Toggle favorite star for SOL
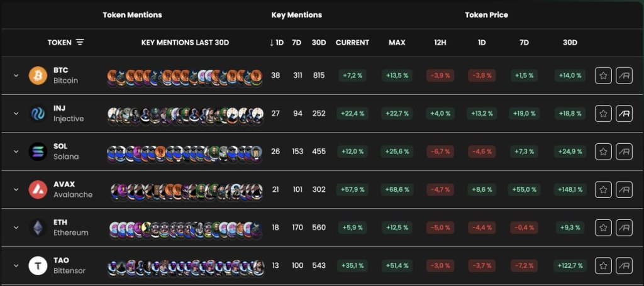The image size is (644, 286). (603, 151)
